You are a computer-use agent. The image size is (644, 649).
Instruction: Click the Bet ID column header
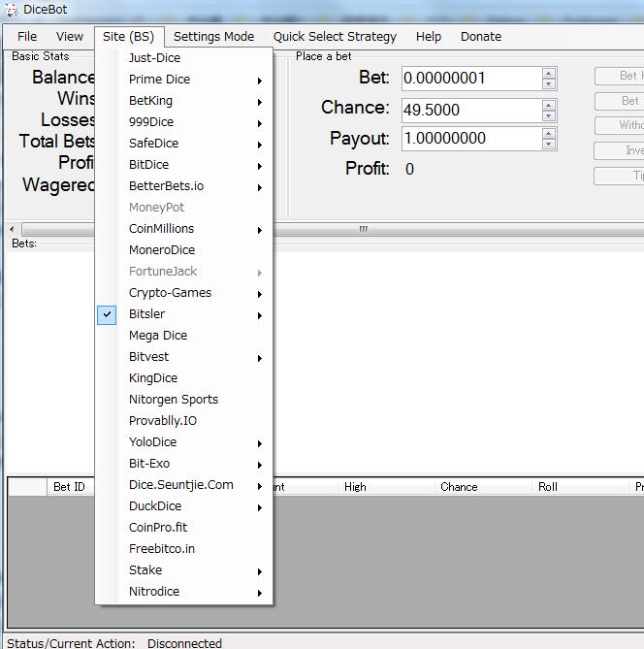click(x=69, y=487)
